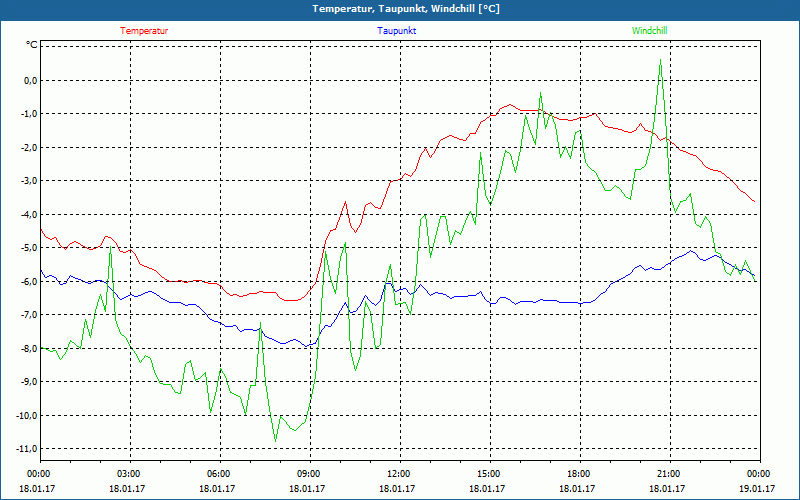Click the Windchill minimum near 08:00
This screenshot has height=500, width=800.
pos(276,441)
